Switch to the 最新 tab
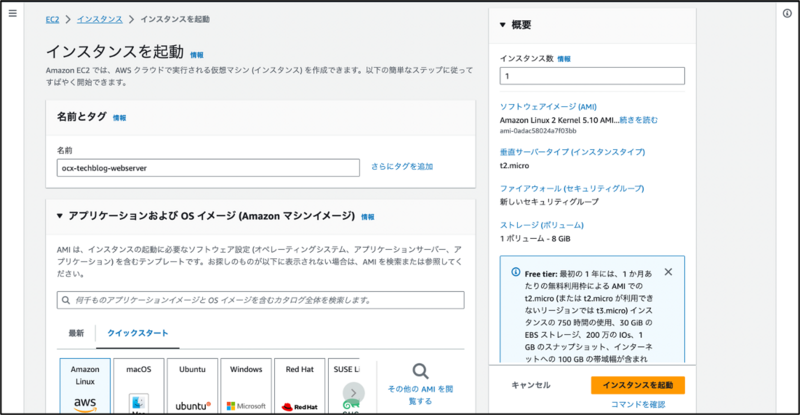This screenshot has width=800, height=415. pos(76,333)
